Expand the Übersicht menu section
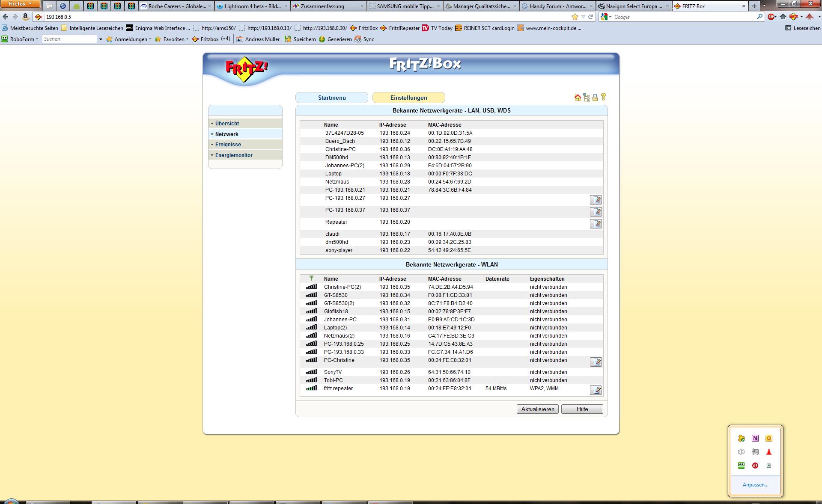This screenshot has width=822, height=504. click(245, 123)
